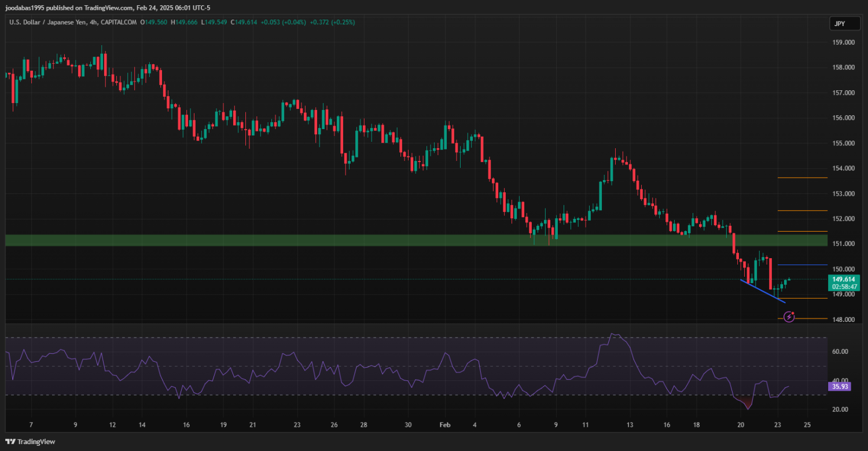This screenshot has width=868, height=451.
Task: Click the 153.000 price axis label
Action: click(x=844, y=193)
